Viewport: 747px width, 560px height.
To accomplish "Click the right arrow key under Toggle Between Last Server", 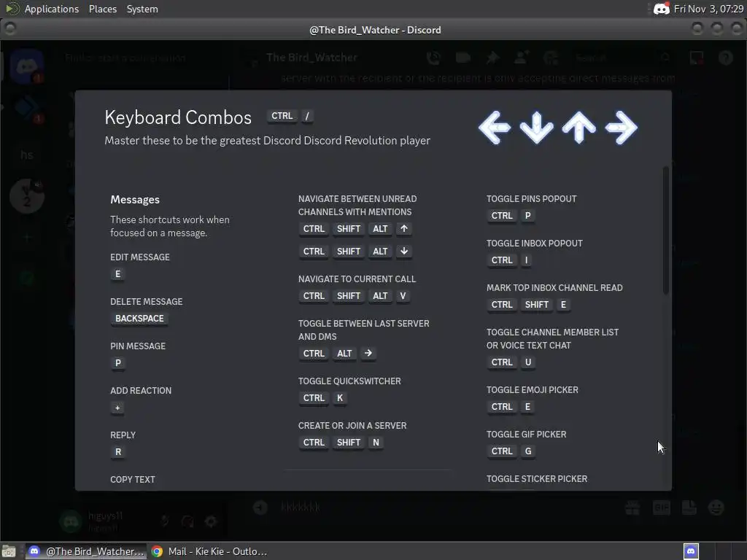I will point(368,354).
